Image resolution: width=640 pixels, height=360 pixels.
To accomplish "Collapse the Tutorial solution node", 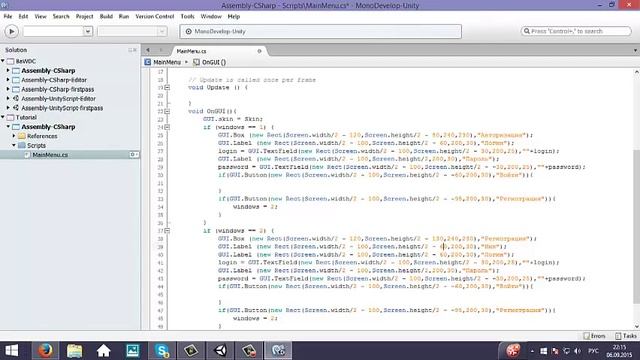I will [3, 117].
